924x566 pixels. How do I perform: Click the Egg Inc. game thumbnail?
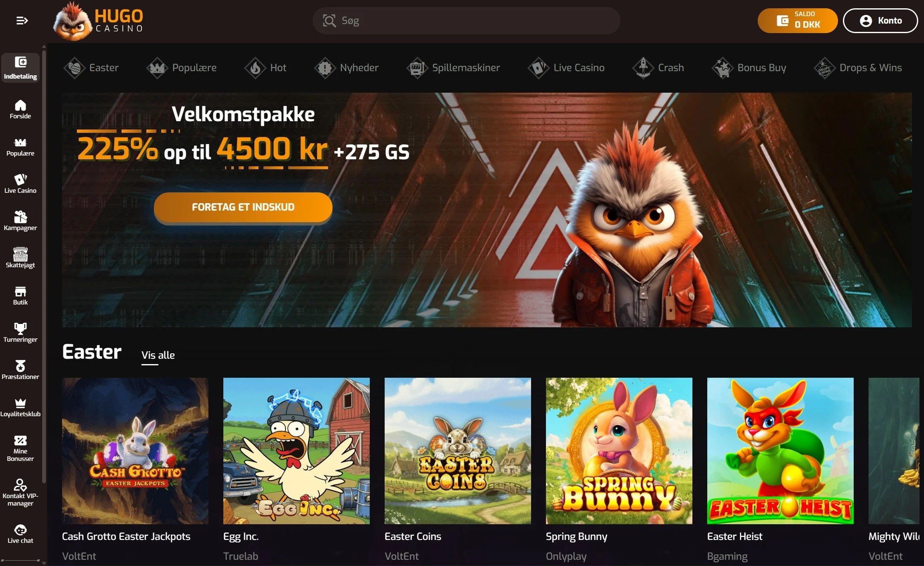297,451
